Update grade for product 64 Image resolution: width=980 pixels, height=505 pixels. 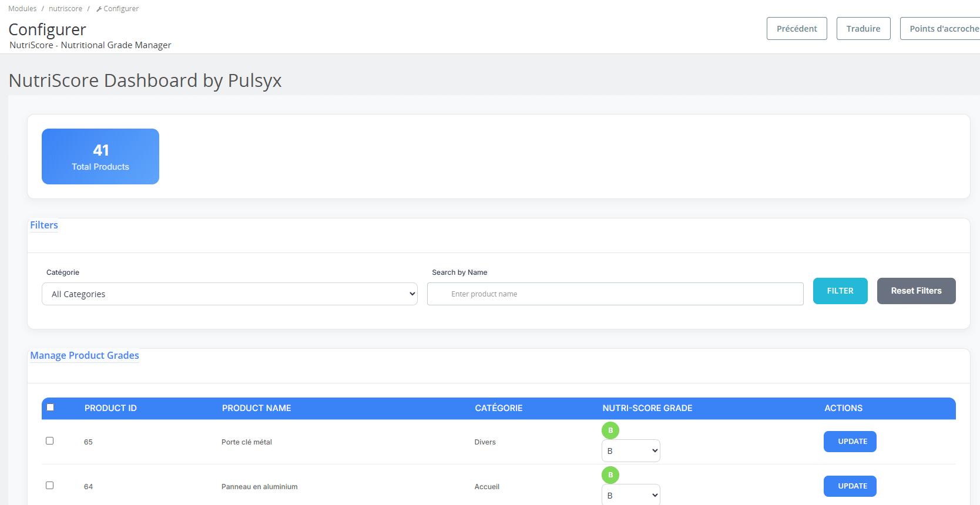[850, 486]
